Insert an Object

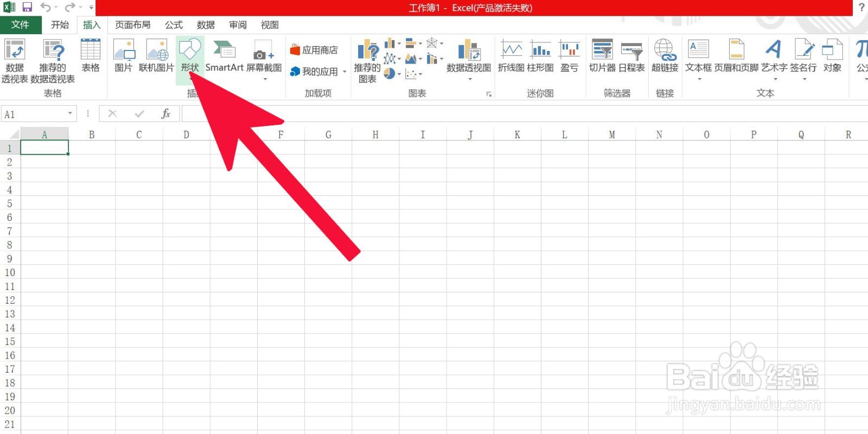(832, 55)
